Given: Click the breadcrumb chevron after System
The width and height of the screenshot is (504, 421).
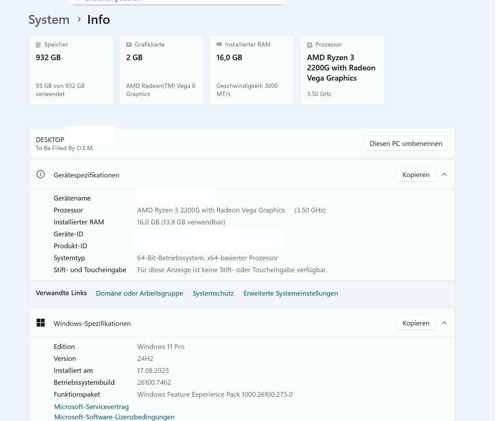Looking at the screenshot, I should 79,19.
